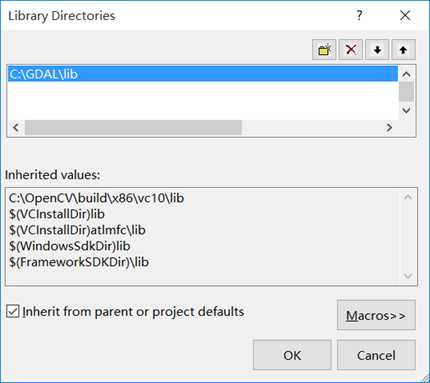Click the Cancel button
The image size is (430, 383).
376,355
